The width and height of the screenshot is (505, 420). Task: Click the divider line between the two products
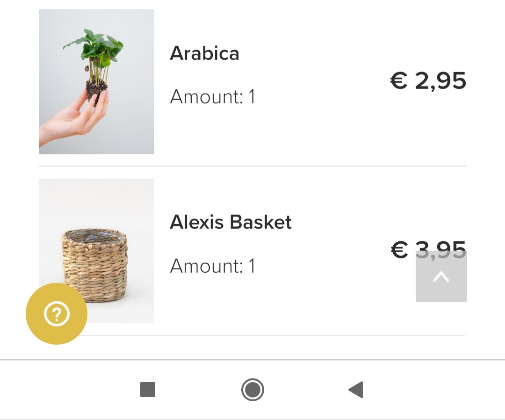click(253, 166)
